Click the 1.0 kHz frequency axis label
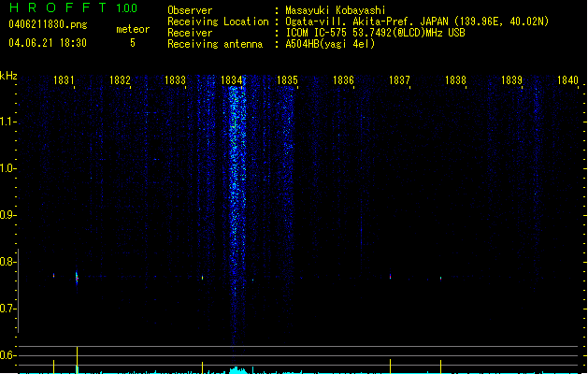 (7, 168)
